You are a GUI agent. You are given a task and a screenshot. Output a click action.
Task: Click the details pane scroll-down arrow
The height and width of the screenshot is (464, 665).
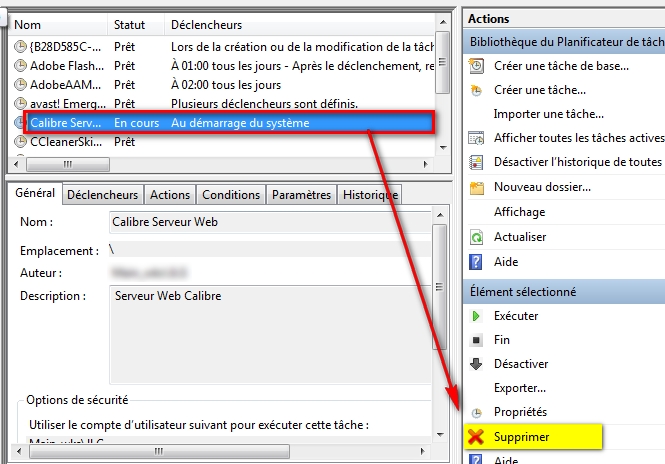click(x=440, y=434)
